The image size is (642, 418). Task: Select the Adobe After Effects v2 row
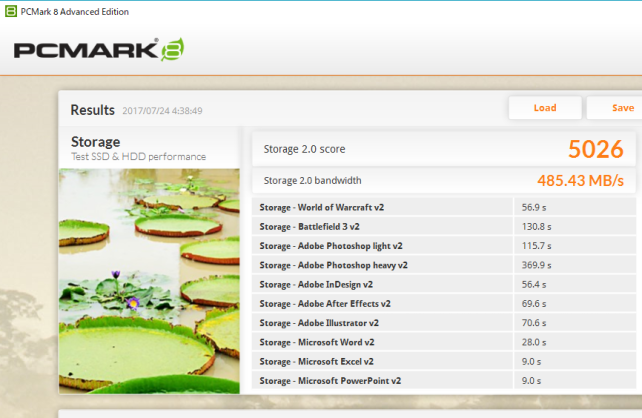click(444, 303)
